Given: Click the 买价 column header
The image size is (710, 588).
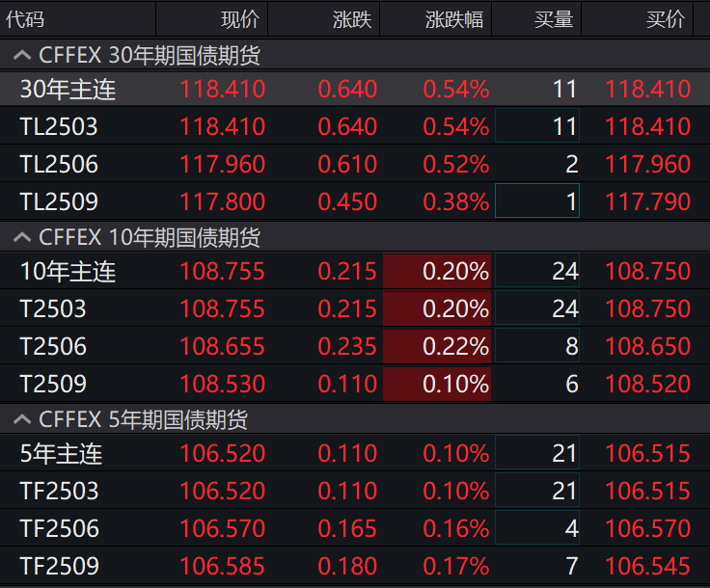Looking at the screenshot, I should [x=665, y=18].
